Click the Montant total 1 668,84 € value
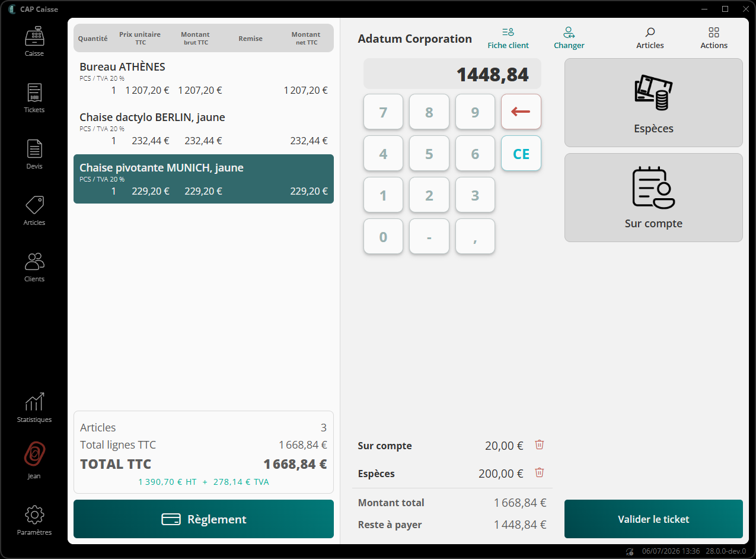The image size is (756, 559). coord(520,503)
